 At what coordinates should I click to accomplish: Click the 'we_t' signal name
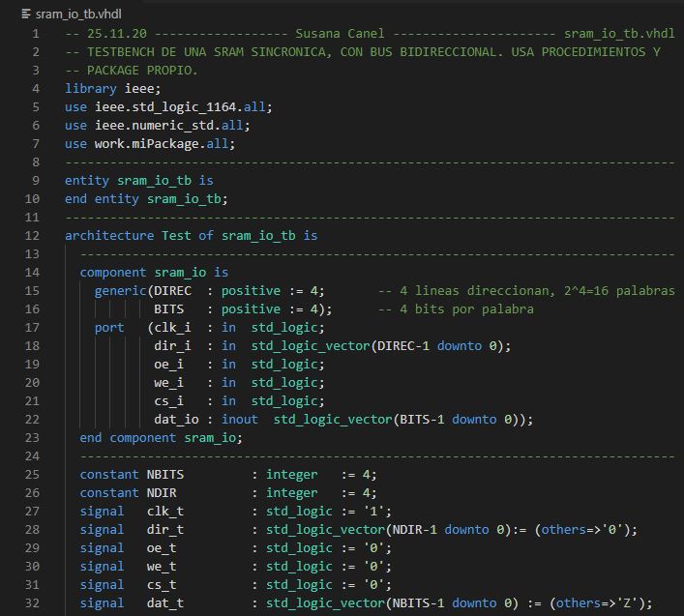tap(161, 566)
